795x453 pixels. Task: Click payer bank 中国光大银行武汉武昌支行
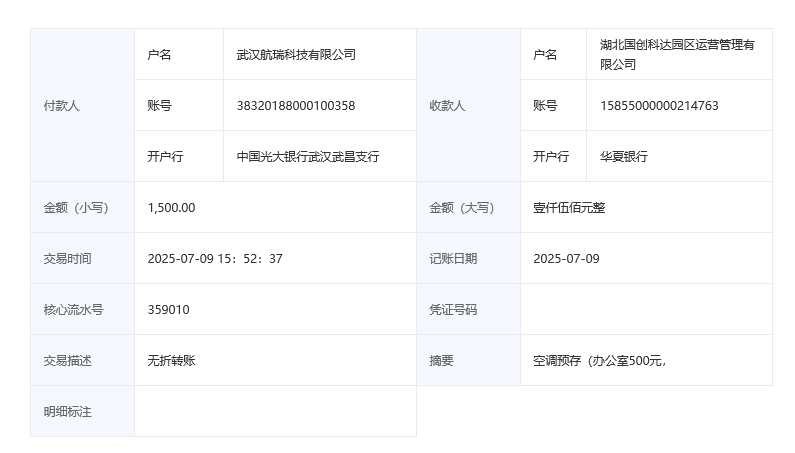click(308, 157)
